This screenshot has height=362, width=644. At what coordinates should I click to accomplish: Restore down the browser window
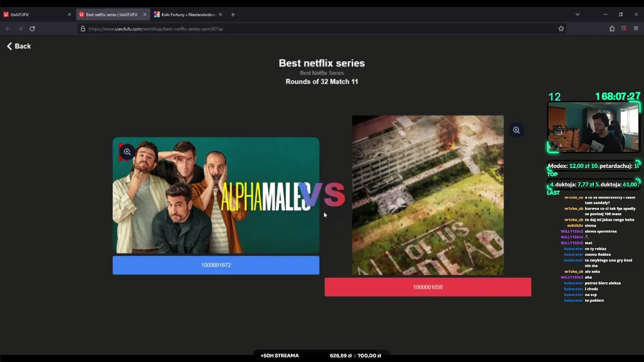[621, 15]
